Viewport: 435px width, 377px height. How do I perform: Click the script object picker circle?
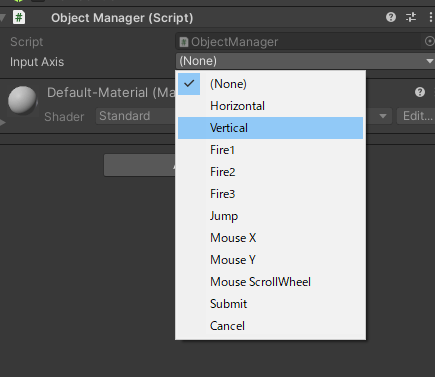pyautogui.click(x=429, y=41)
